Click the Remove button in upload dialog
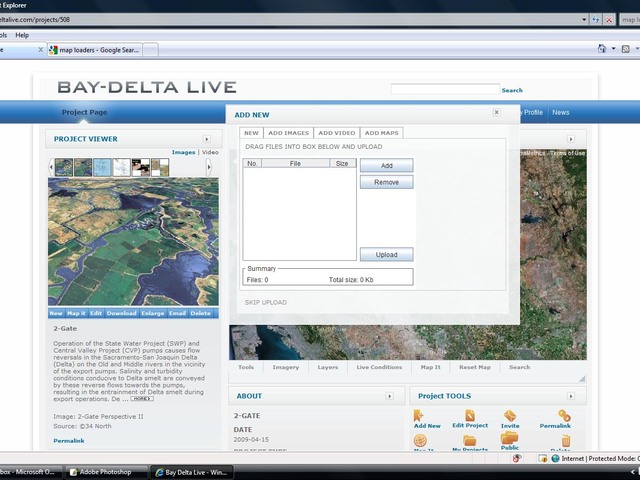640x480 pixels. point(387,182)
